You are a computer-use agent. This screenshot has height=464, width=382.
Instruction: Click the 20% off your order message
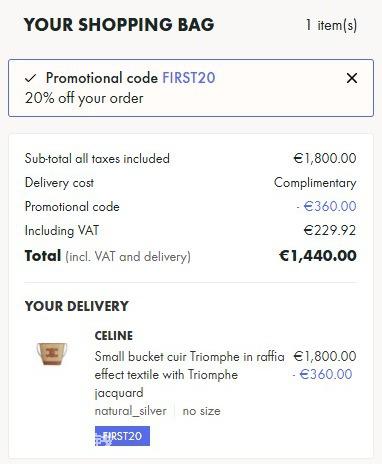[x=84, y=98]
